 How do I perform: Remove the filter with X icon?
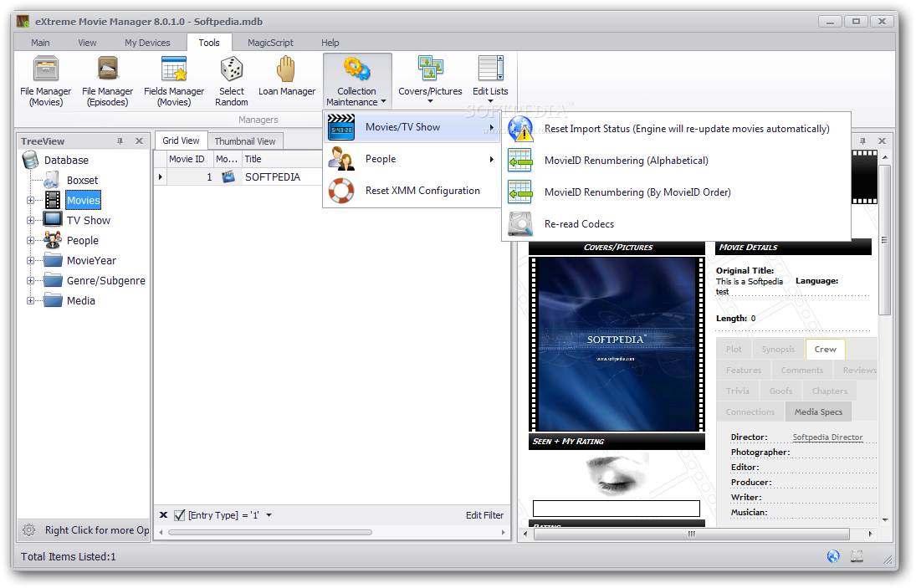tap(164, 515)
